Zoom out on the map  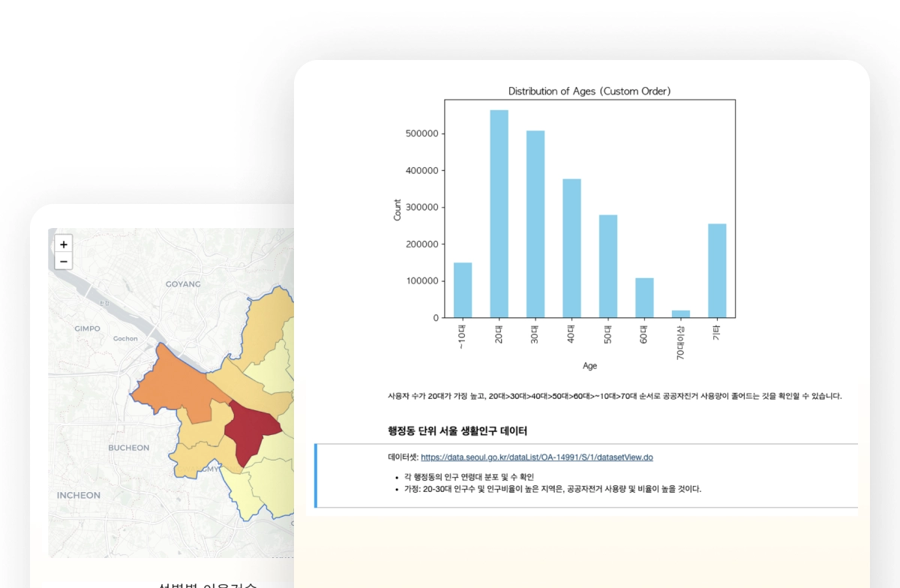pyautogui.click(x=64, y=261)
